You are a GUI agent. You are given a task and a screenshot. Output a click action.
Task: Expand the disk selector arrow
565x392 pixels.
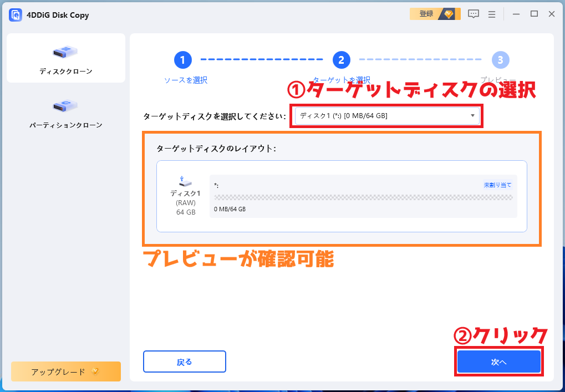coord(472,115)
